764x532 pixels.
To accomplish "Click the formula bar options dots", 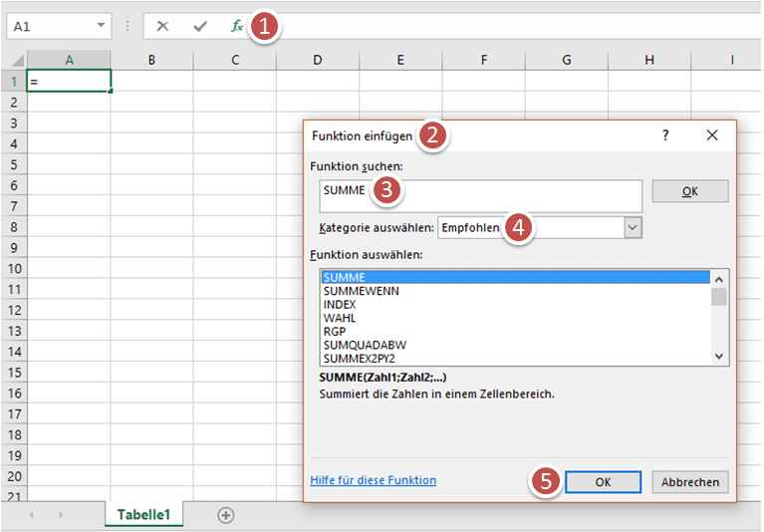I will point(127,26).
